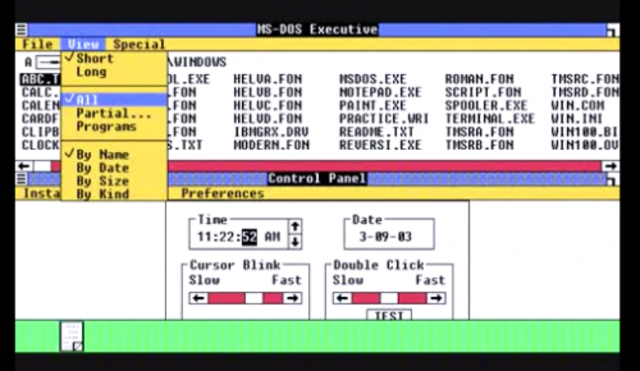Image resolution: width=640 pixels, height=371 pixels.
Task: Select file MSDOS.EXE
Action: pos(373,79)
